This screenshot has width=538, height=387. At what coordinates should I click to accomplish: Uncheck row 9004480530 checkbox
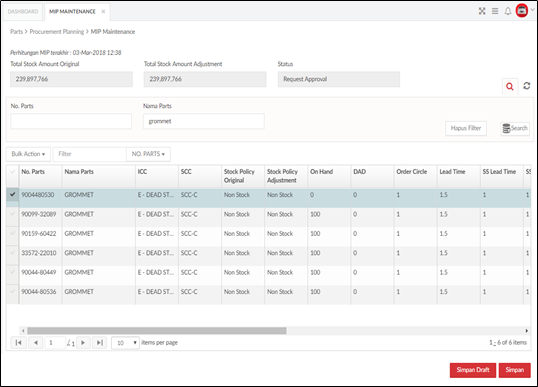click(x=13, y=194)
